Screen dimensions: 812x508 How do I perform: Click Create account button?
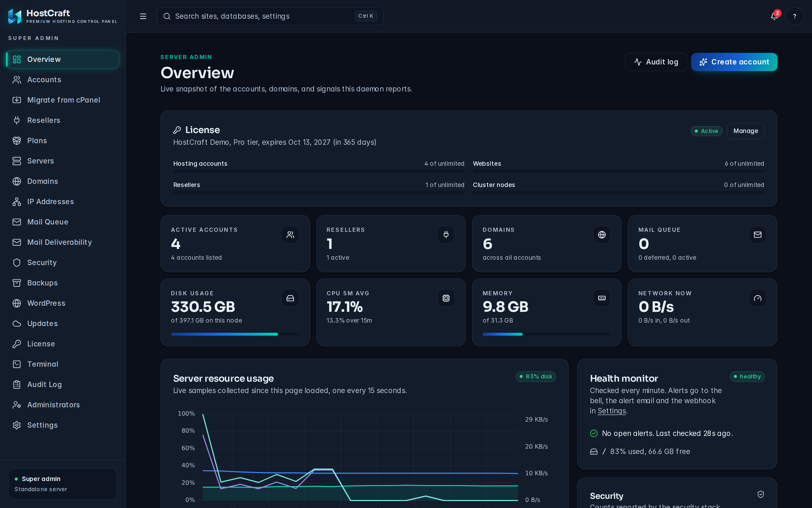coord(734,62)
